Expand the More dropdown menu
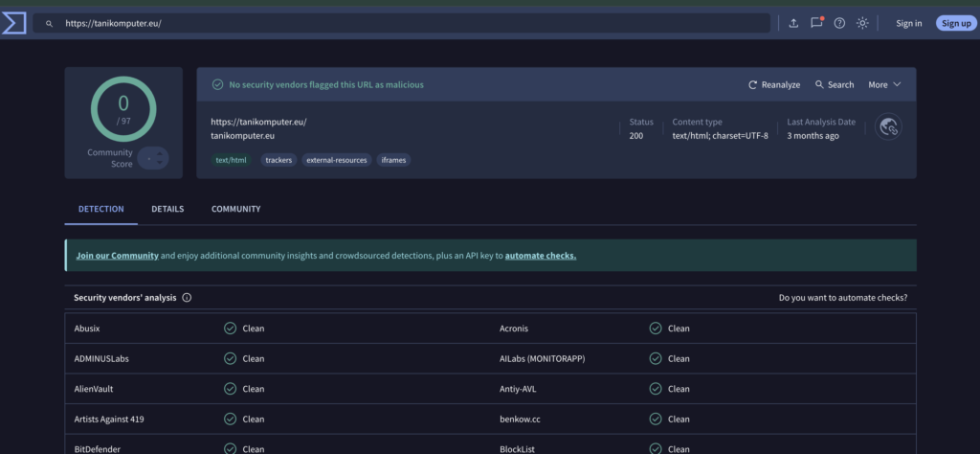This screenshot has height=454, width=980. coord(884,84)
